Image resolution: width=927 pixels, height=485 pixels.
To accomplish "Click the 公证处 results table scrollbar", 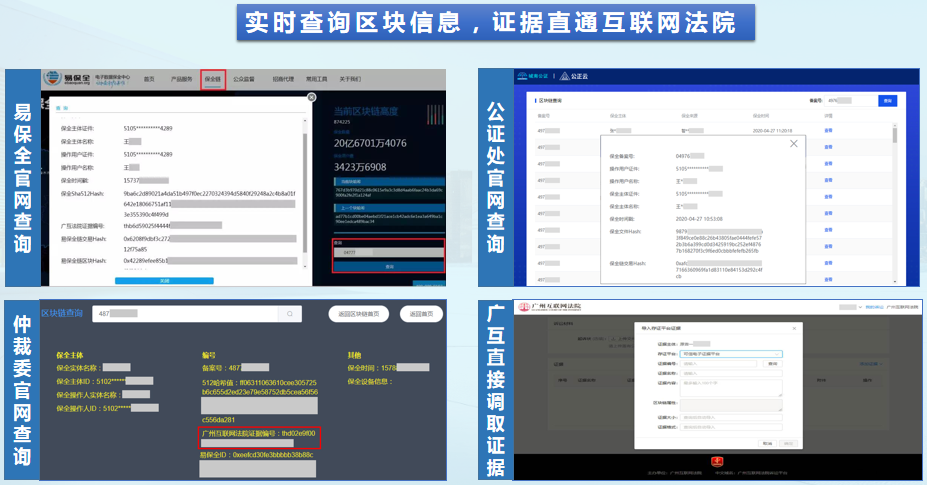I will tap(894, 203).
